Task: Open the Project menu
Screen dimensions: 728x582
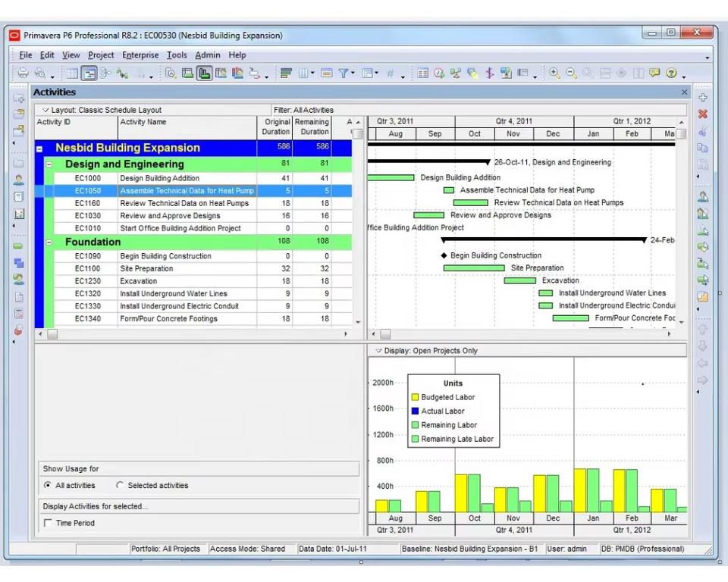Action: click(101, 55)
